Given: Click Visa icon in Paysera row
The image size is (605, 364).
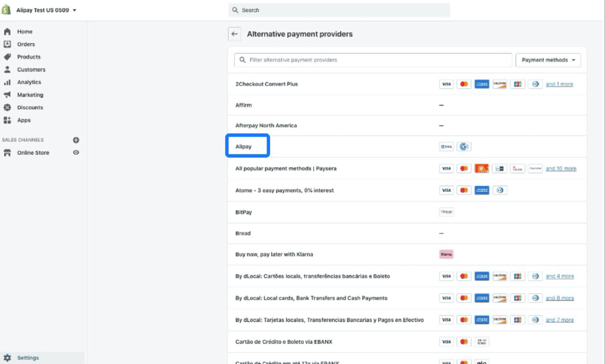Looking at the screenshot, I should [x=446, y=169].
